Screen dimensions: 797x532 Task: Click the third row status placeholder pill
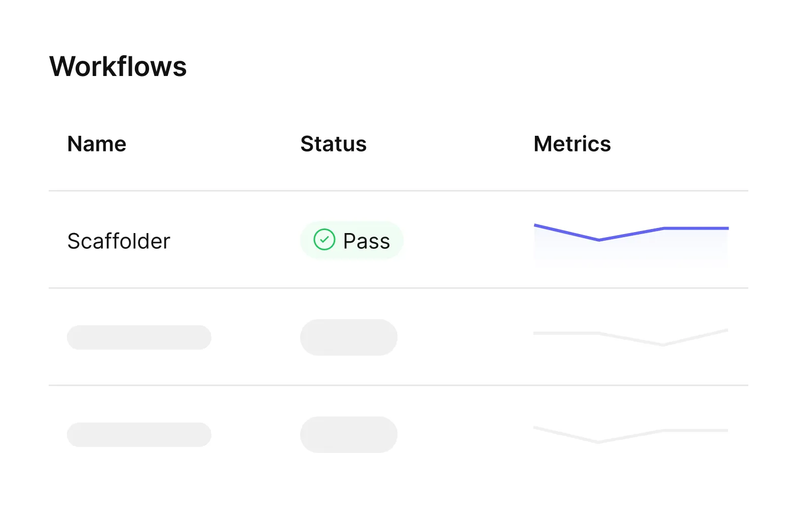[349, 435]
